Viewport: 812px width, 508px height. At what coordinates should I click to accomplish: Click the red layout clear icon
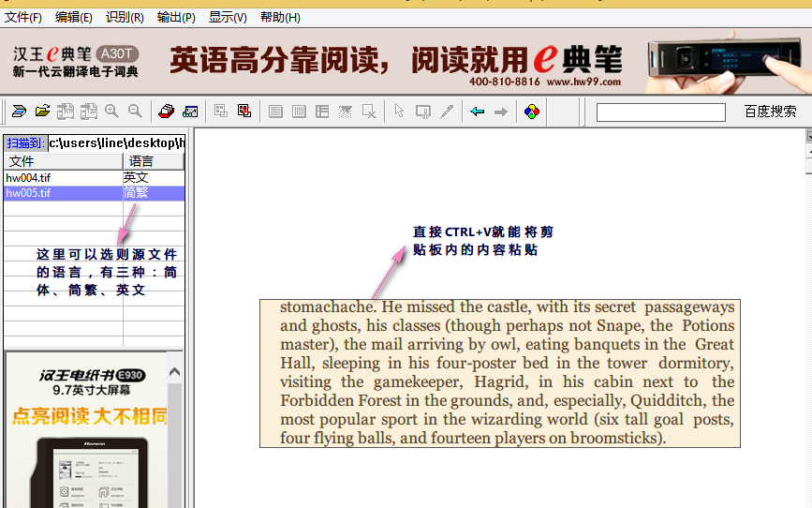(x=244, y=112)
